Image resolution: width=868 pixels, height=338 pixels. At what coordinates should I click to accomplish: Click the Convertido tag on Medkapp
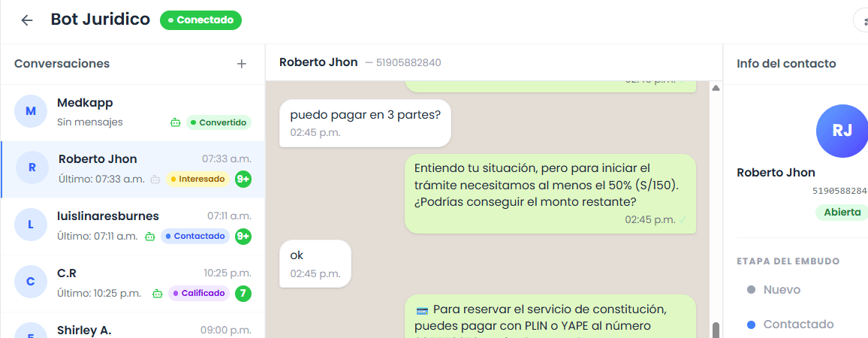click(x=219, y=122)
